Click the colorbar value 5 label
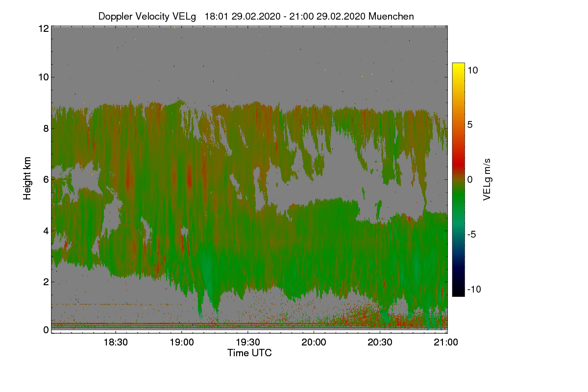588x392 pixels. pos(469,124)
